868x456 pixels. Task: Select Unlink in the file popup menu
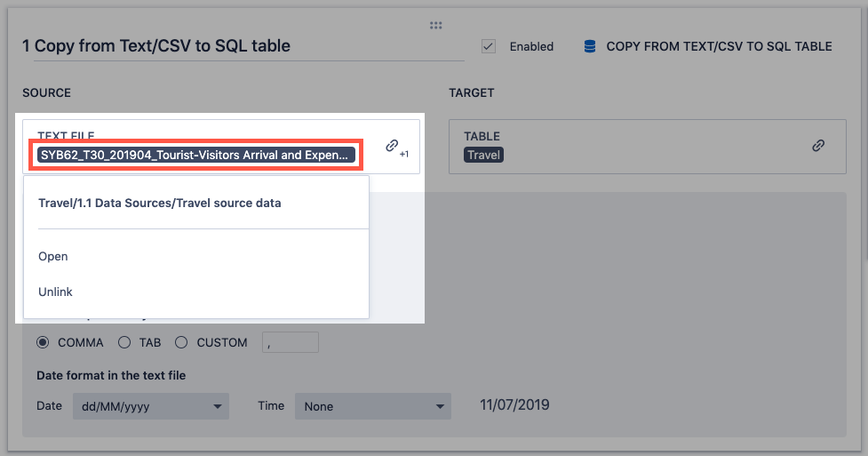(x=56, y=292)
